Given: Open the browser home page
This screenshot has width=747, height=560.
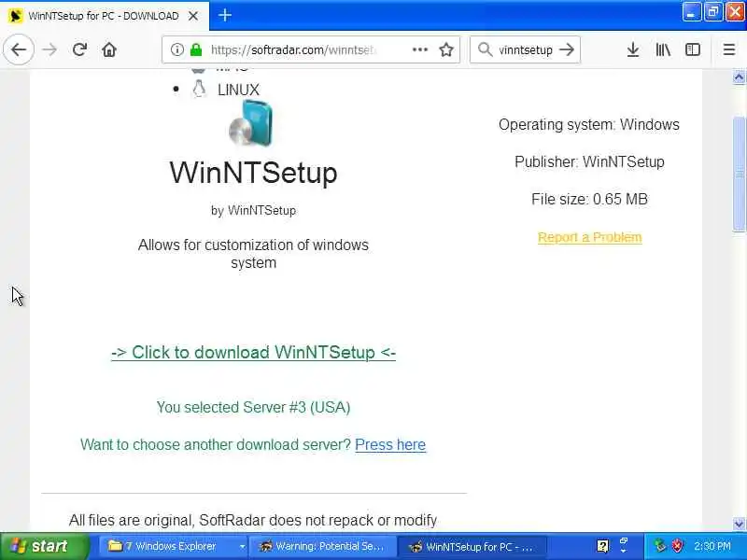Looking at the screenshot, I should [109, 49].
